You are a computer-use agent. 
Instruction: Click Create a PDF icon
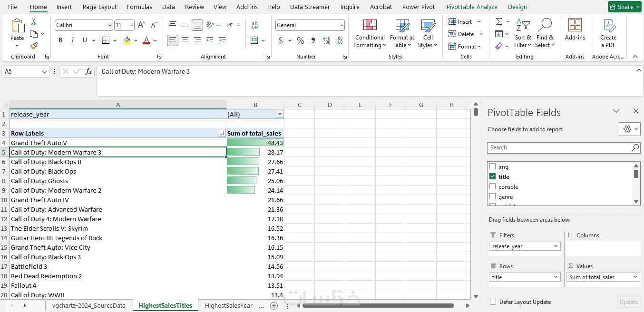coord(608,33)
